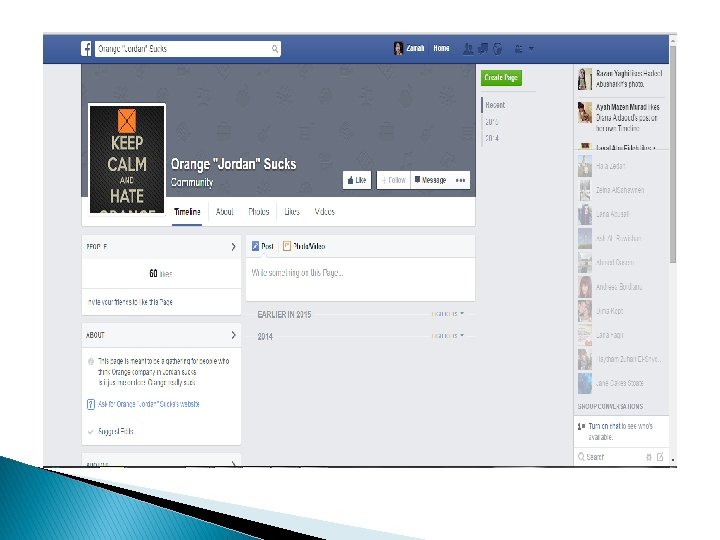720x540 pixels.
Task: Jump to Recent in the timeline navigator
Action: pyautogui.click(x=495, y=105)
